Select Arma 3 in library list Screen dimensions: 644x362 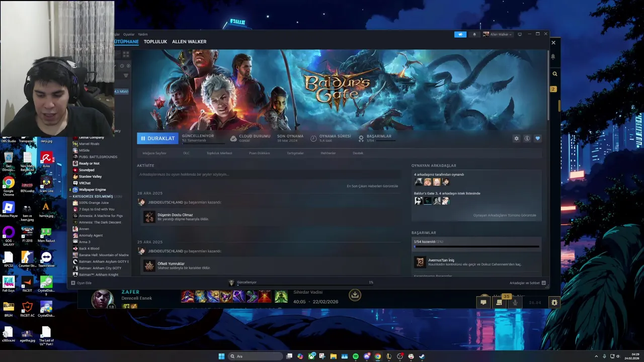tap(85, 242)
